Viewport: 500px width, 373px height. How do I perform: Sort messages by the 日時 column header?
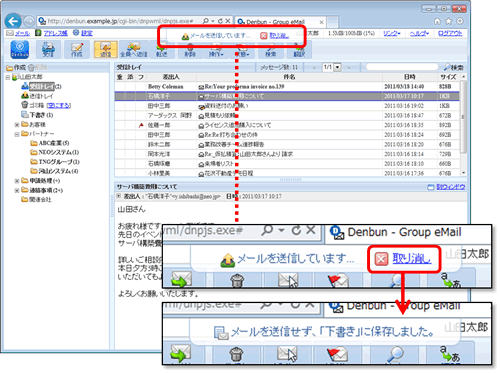pos(409,77)
